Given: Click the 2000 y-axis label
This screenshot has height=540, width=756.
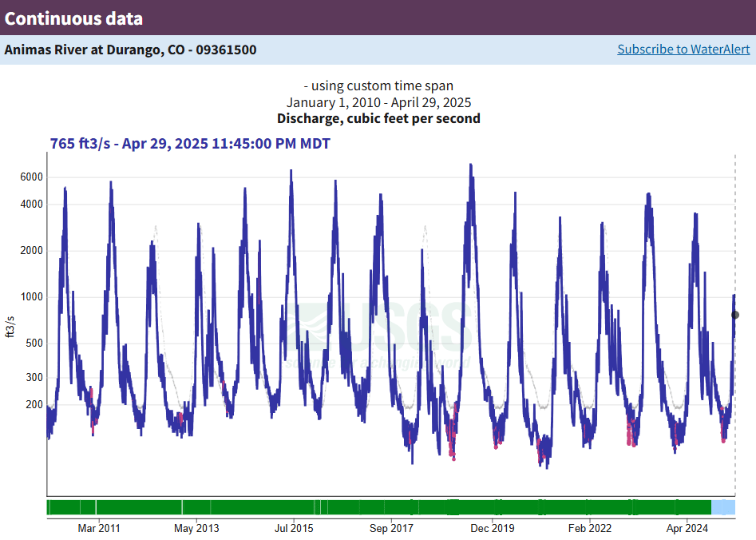Looking at the screenshot, I should [x=31, y=251].
